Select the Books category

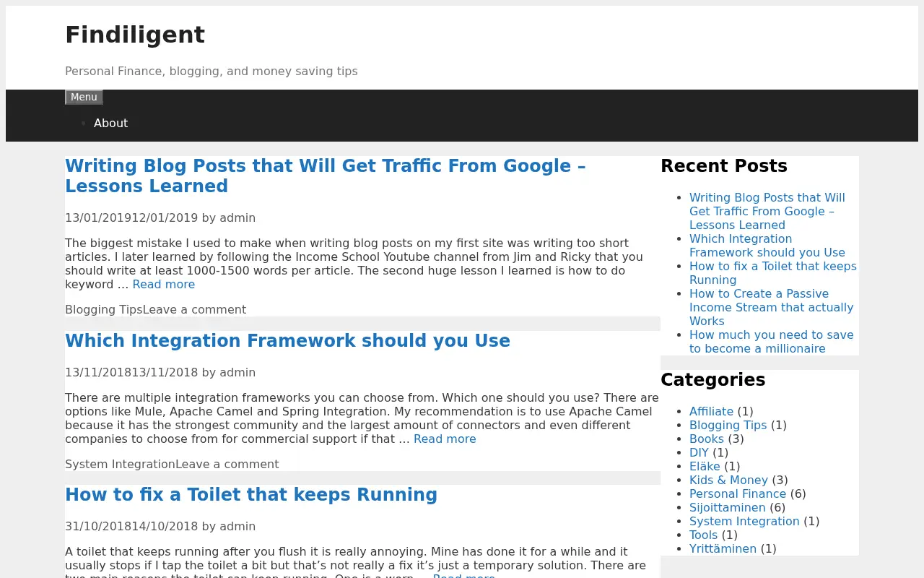click(x=706, y=439)
